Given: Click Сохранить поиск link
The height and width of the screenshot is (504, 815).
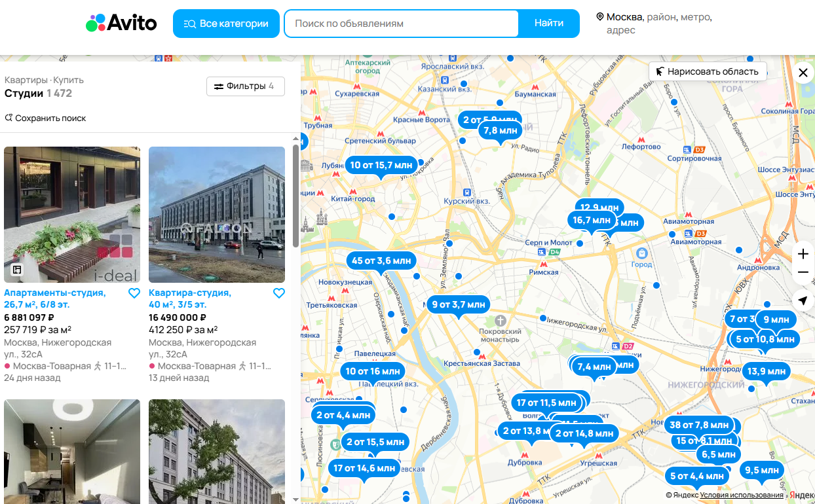Looking at the screenshot, I should pos(45,118).
